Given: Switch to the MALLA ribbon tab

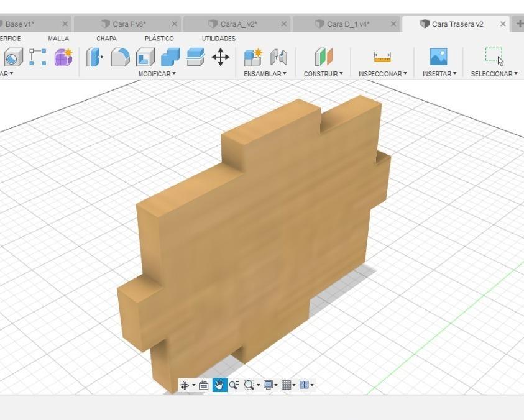Looking at the screenshot, I should tap(58, 39).
